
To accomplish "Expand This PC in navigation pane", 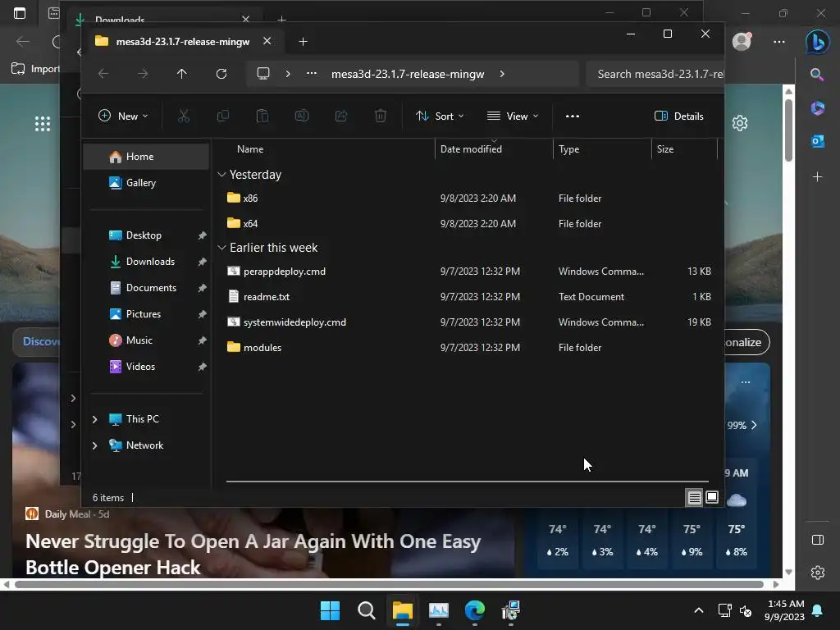I will [x=95, y=419].
